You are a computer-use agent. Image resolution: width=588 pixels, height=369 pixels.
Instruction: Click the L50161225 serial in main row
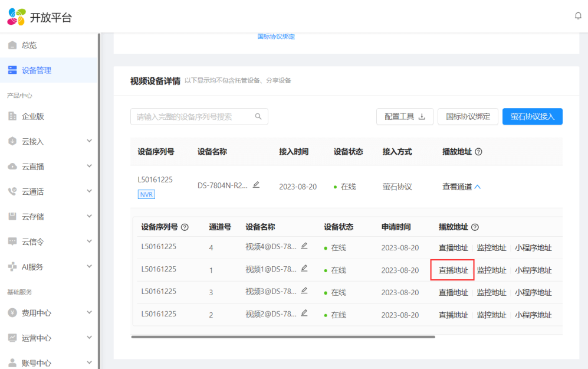(155, 179)
